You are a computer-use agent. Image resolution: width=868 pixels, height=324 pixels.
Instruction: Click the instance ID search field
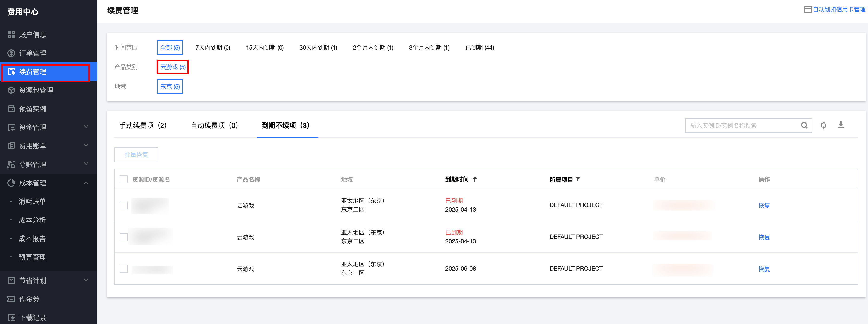click(x=741, y=125)
